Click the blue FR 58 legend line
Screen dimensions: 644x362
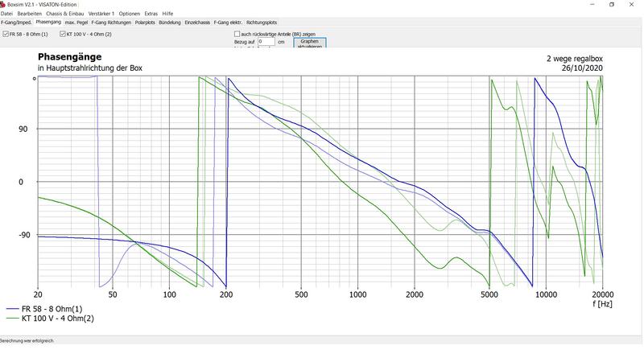[12, 309]
